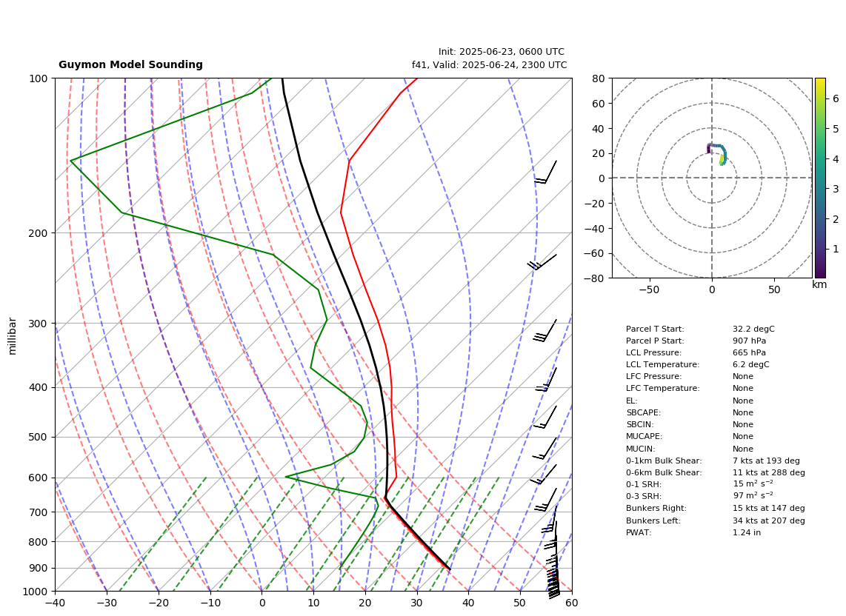Click the "f41, Valid: 2025-06-24, 2300 UTC" line
This screenshot has height=616, width=846.
pyautogui.click(x=490, y=65)
